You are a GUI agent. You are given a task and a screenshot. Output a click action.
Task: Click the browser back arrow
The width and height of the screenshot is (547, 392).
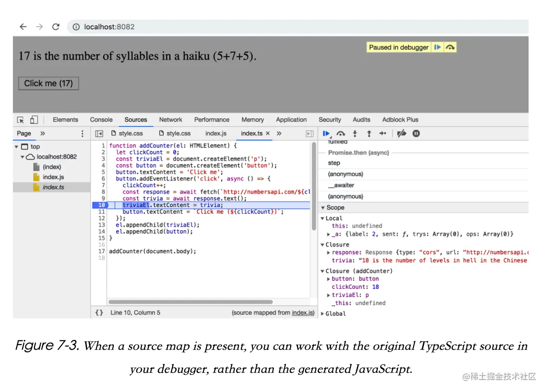(23, 27)
